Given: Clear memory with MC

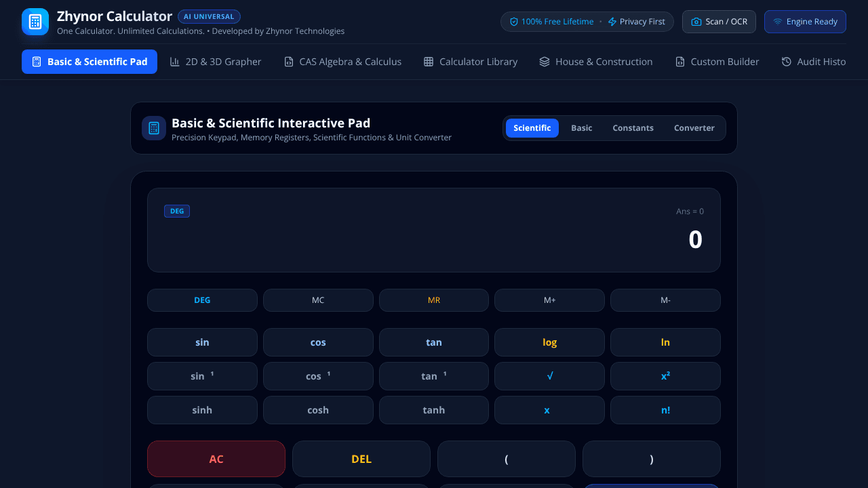Looking at the screenshot, I should pyautogui.click(x=318, y=300).
